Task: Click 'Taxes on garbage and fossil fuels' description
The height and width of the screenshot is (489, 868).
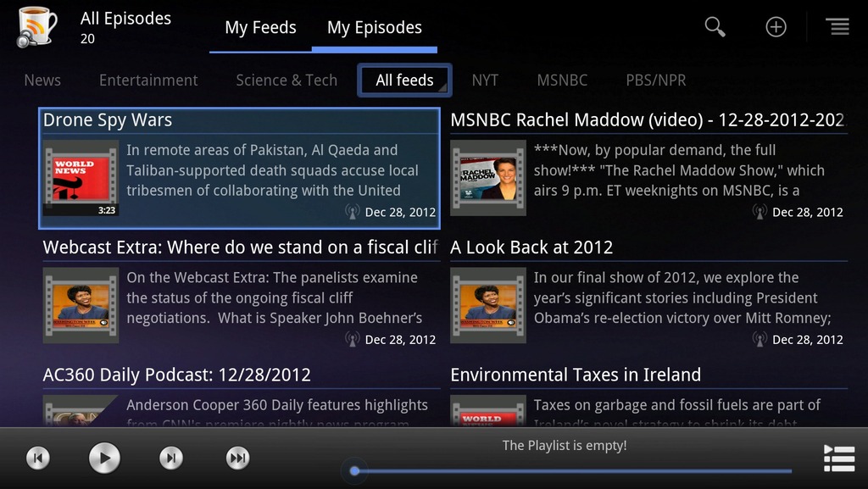Action: [x=677, y=412]
